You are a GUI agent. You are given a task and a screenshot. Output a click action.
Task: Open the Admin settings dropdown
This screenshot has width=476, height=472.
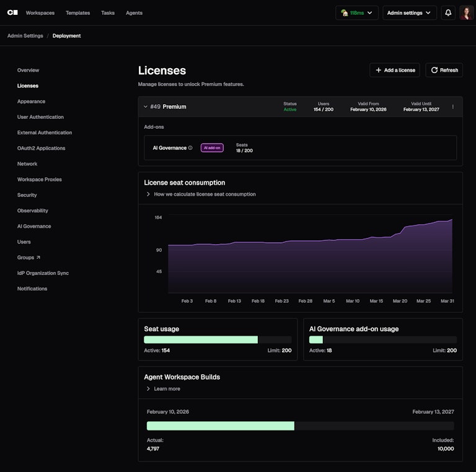(409, 12)
